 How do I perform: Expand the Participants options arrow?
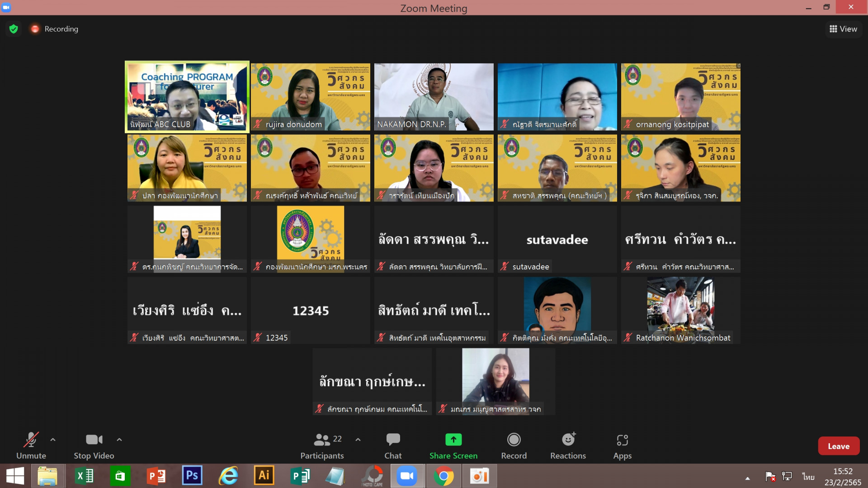point(358,440)
